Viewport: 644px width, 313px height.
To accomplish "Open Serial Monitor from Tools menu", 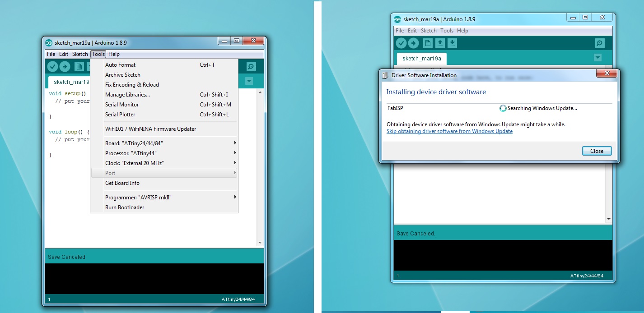I will coord(164,105).
